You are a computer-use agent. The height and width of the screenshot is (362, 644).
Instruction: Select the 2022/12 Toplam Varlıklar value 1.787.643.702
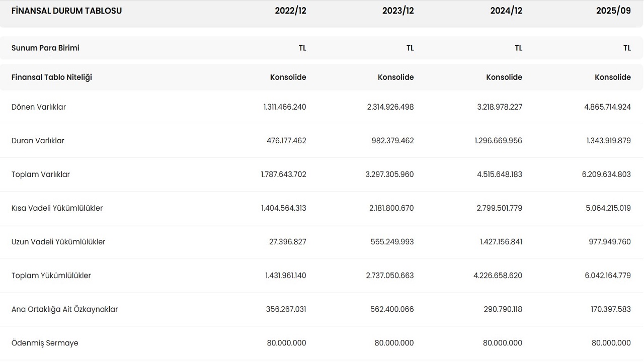click(x=283, y=174)
